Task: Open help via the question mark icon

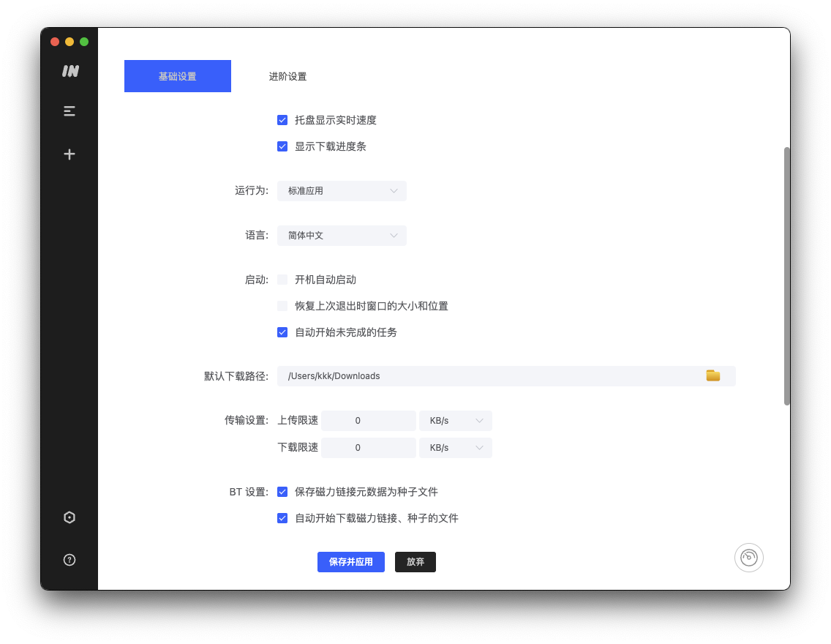Action: (69, 560)
